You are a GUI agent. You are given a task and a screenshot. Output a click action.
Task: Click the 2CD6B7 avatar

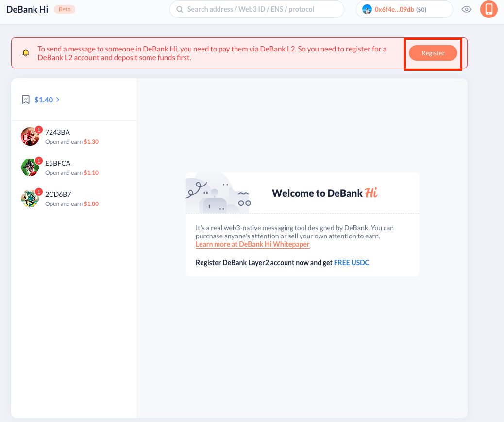30,198
